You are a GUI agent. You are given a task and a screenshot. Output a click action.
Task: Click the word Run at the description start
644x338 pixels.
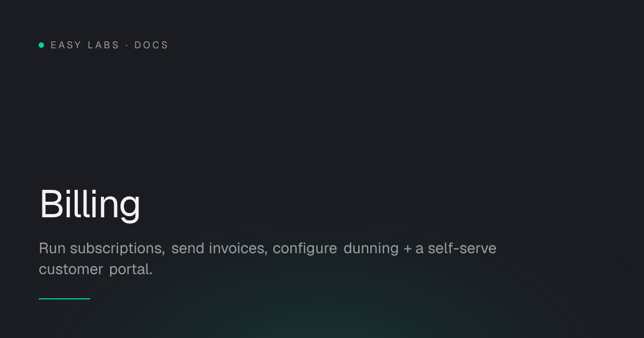(x=52, y=248)
